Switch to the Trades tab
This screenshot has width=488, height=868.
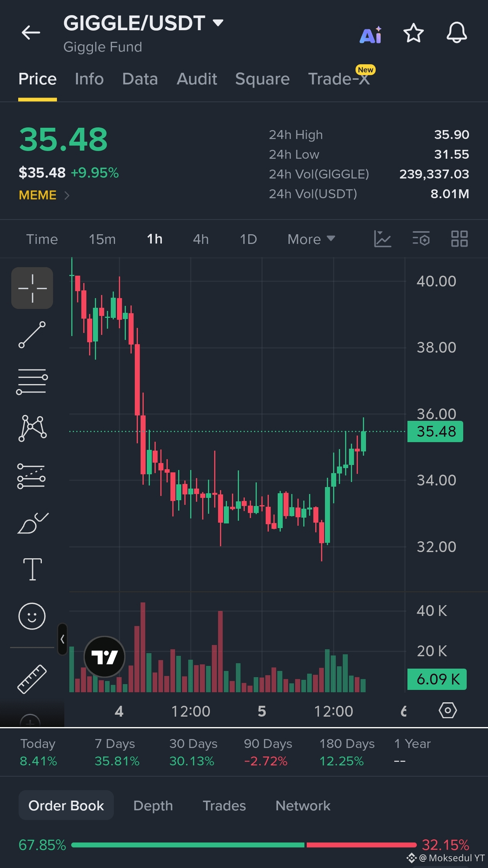[x=224, y=805]
